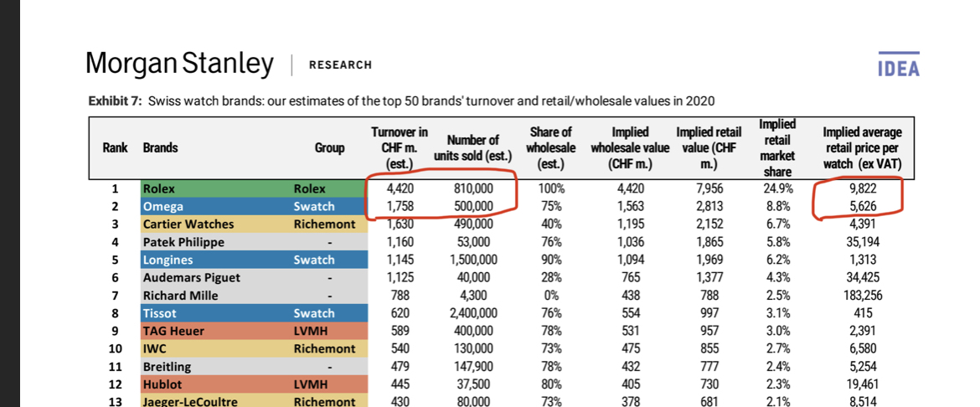Image resolution: width=980 pixels, height=407 pixels.
Task: Click the Morgan Stanley logo
Action: 179,64
